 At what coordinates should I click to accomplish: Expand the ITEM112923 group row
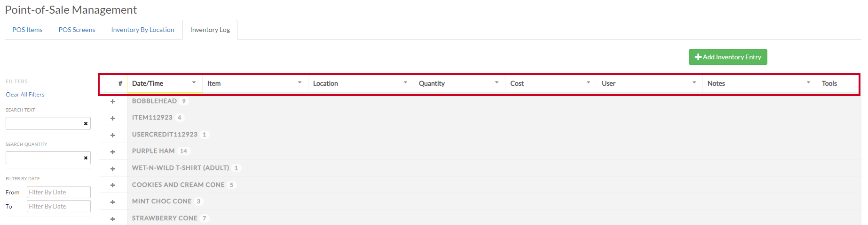112,118
